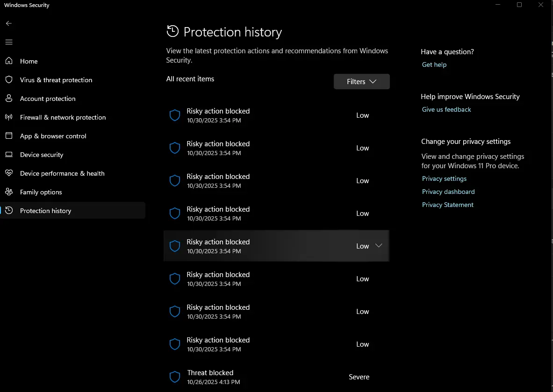
Task: Click the Severe severity label
Action: (359, 377)
